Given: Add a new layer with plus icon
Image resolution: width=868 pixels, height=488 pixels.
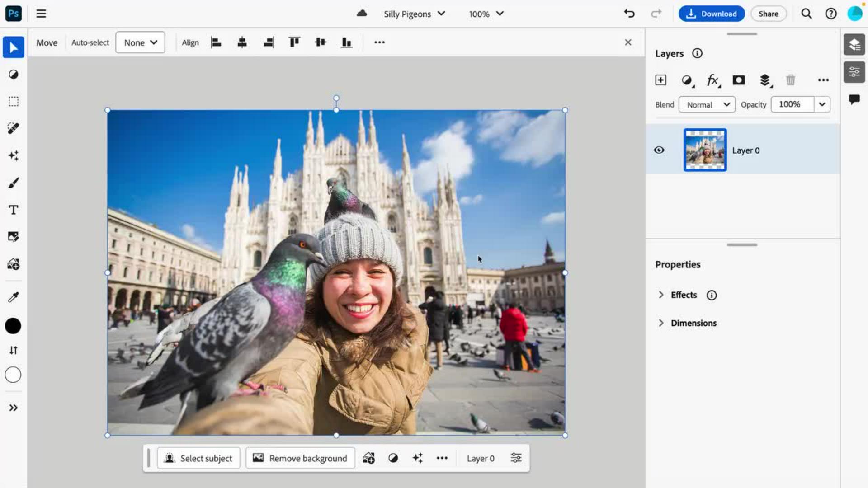Looking at the screenshot, I should tap(660, 80).
